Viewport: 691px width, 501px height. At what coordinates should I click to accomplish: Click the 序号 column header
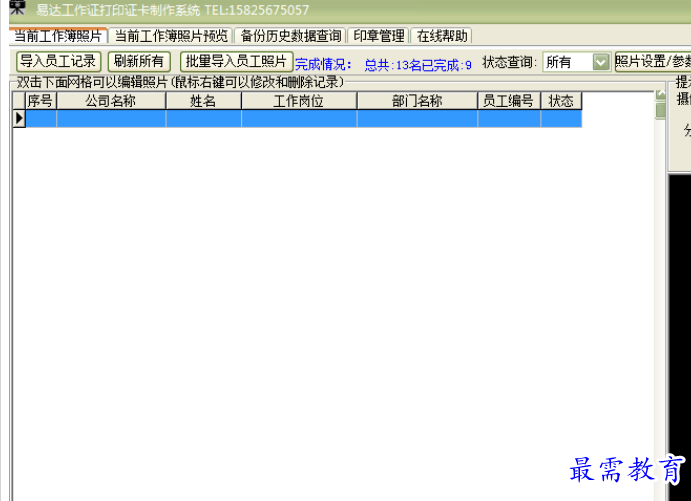click(x=41, y=101)
